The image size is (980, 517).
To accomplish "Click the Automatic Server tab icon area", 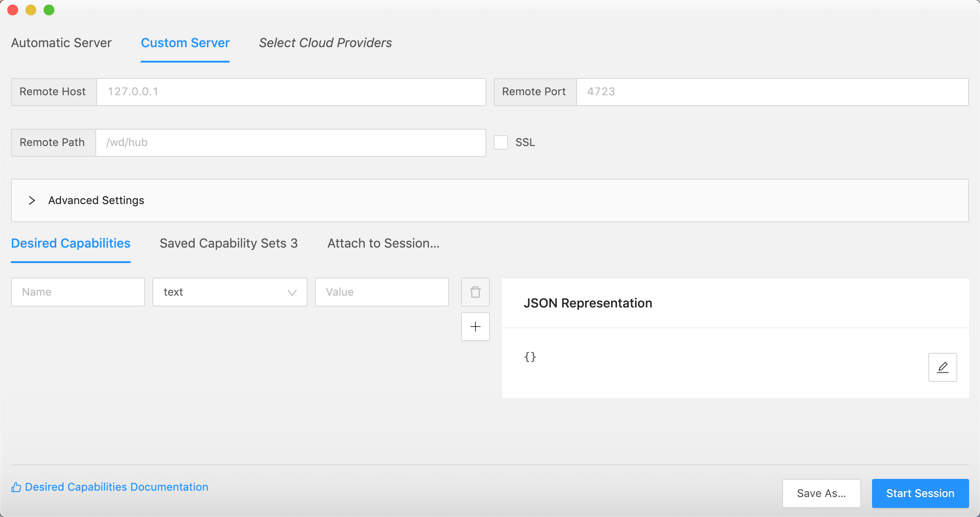I will (61, 43).
